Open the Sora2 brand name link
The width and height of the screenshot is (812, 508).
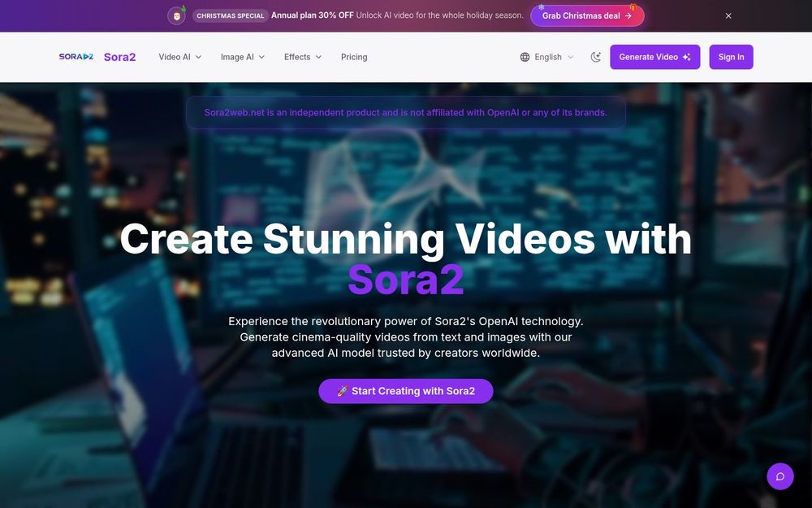click(x=119, y=57)
